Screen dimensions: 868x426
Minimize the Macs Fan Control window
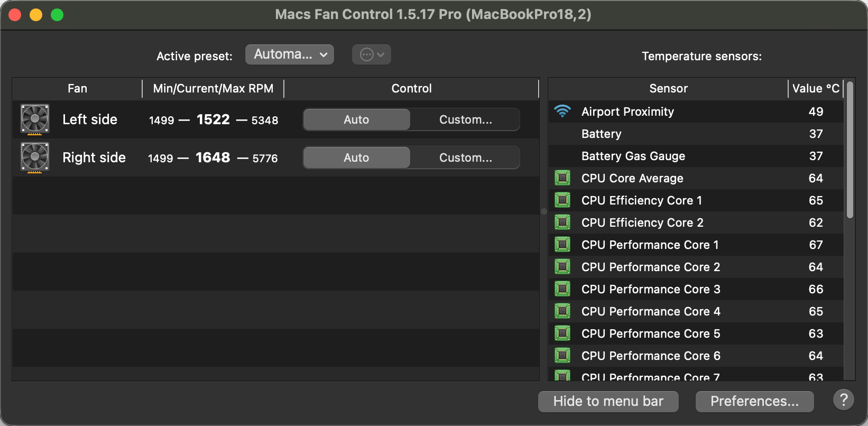pos(36,15)
